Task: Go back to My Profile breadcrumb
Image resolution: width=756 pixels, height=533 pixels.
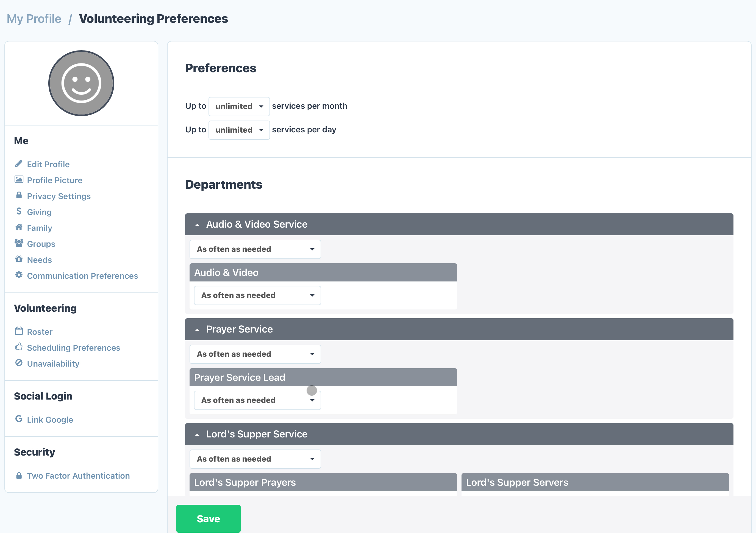Action: pos(34,19)
